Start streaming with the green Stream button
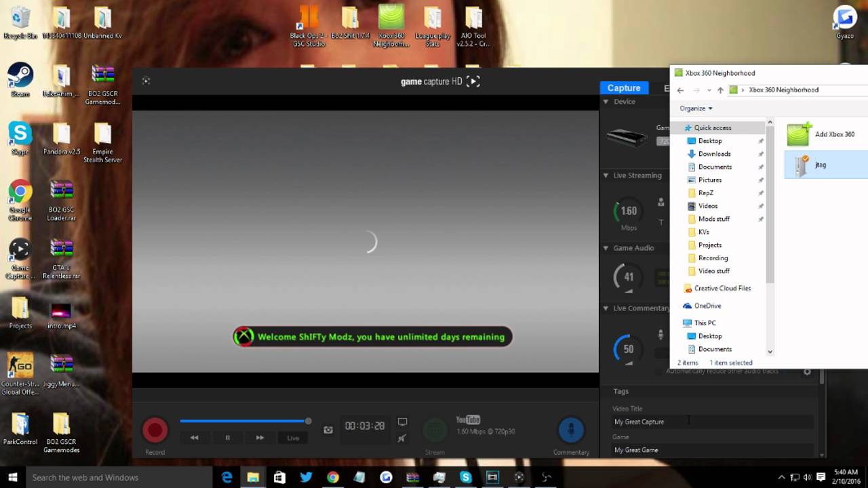The width and height of the screenshot is (868, 488). coord(435,430)
